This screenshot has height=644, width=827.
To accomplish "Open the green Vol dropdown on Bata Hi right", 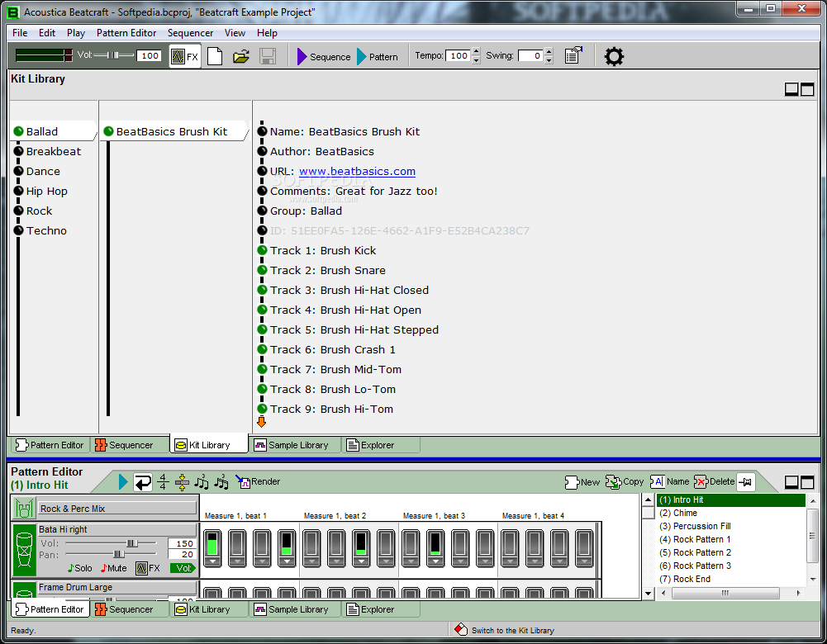I will click(183, 568).
